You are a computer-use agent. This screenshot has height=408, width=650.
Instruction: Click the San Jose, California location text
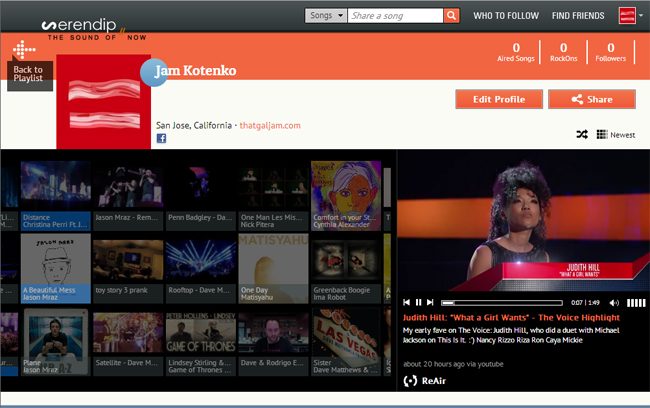coord(194,125)
